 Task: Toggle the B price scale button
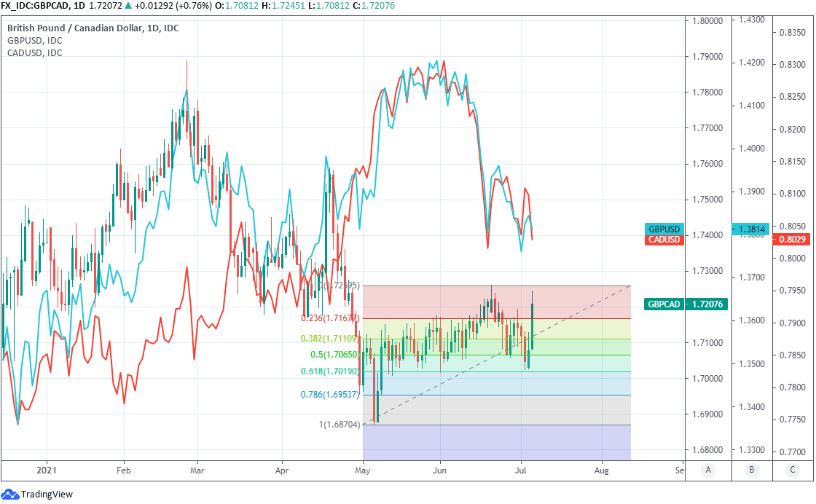point(750,470)
